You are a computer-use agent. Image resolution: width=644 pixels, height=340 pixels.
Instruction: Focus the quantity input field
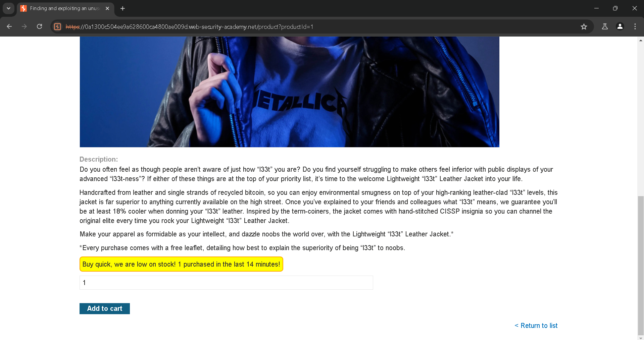pos(226,283)
